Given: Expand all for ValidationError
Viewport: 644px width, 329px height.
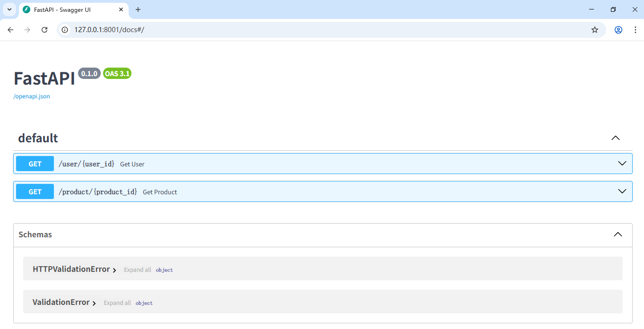Looking at the screenshot, I should [117, 303].
